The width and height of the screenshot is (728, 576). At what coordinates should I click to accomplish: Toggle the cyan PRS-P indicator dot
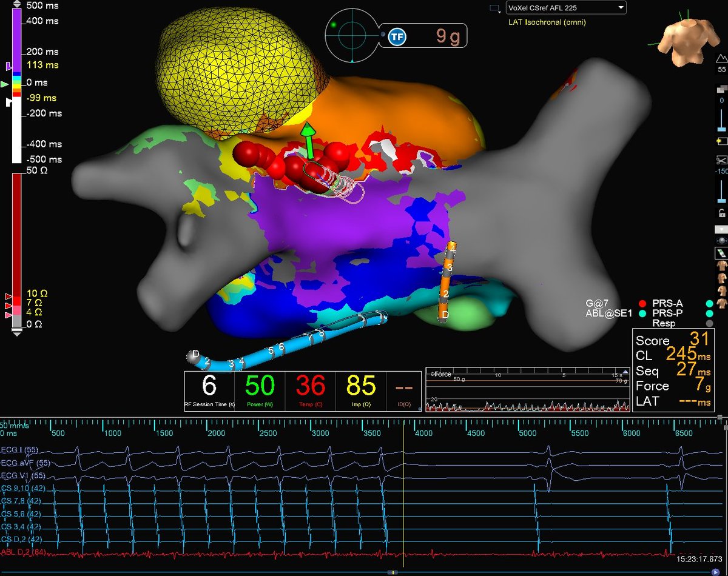point(642,313)
